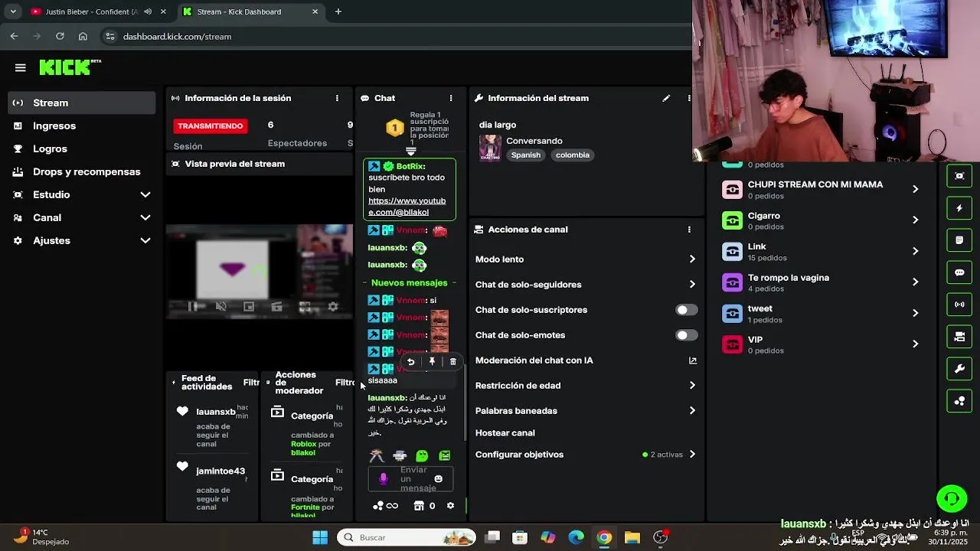Viewport: 980px width, 551px height.
Task: Click Filtro in Acciones de moderador
Action: click(345, 383)
